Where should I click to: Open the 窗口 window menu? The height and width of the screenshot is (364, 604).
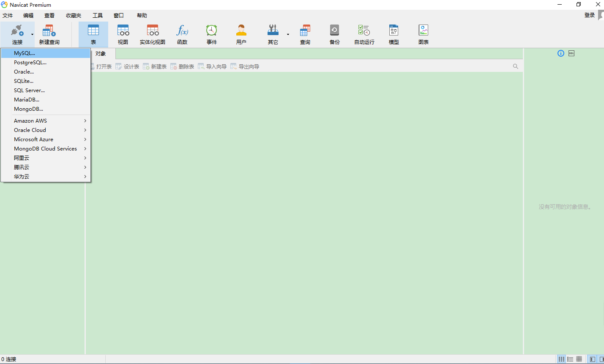click(119, 16)
